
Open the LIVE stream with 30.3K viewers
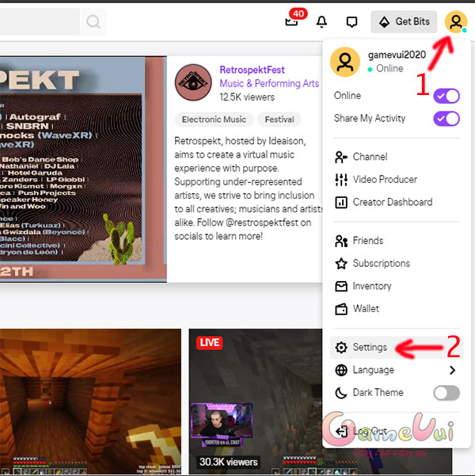[255, 402]
